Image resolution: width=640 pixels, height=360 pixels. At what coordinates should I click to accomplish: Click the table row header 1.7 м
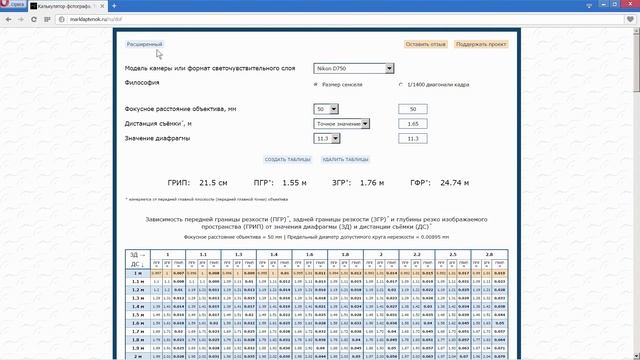[x=138, y=331]
